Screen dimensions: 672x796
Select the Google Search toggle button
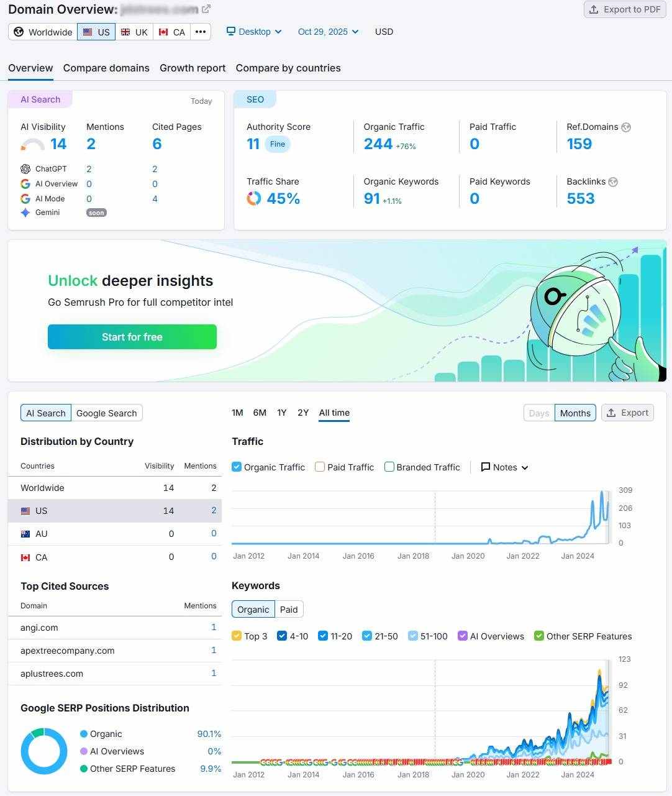[106, 413]
